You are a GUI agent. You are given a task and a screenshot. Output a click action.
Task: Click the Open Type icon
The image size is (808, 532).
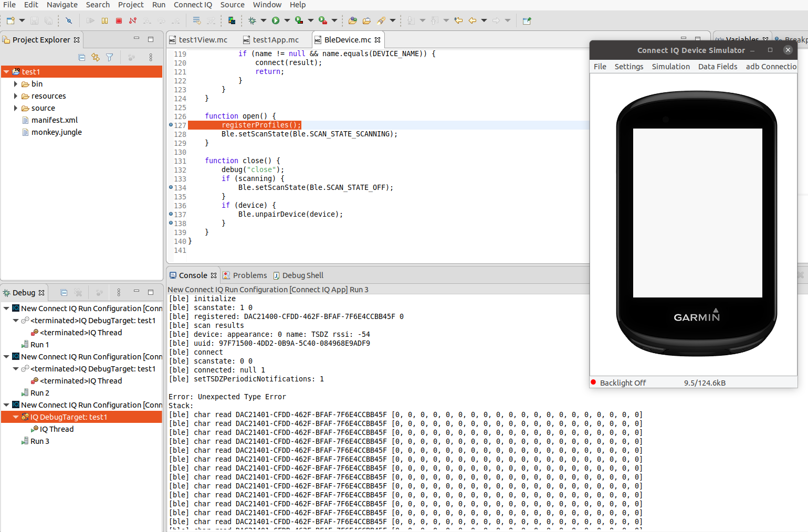353,20
